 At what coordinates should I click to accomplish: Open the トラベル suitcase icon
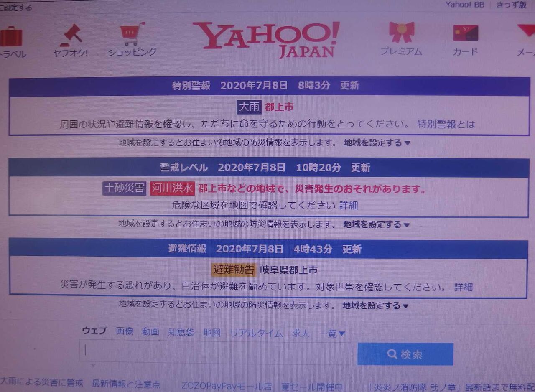click(x=11, y=37)
